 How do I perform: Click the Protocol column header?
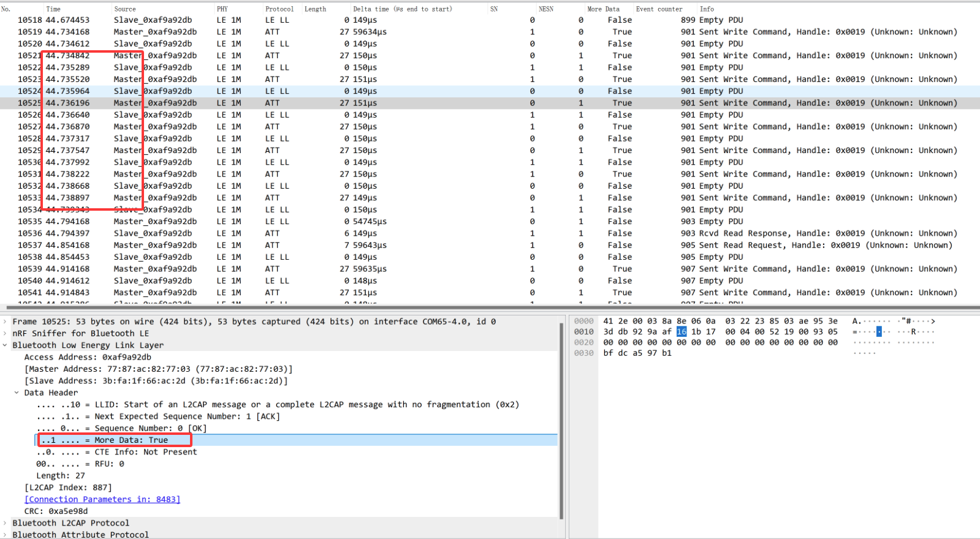coord(279,9)
